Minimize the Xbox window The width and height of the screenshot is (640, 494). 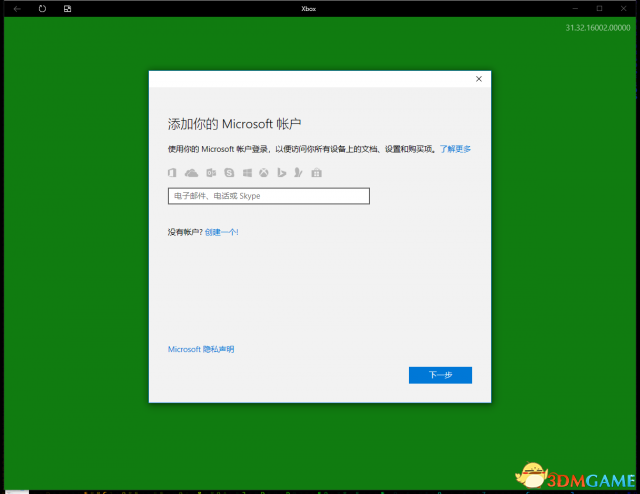tap(575, 9)
